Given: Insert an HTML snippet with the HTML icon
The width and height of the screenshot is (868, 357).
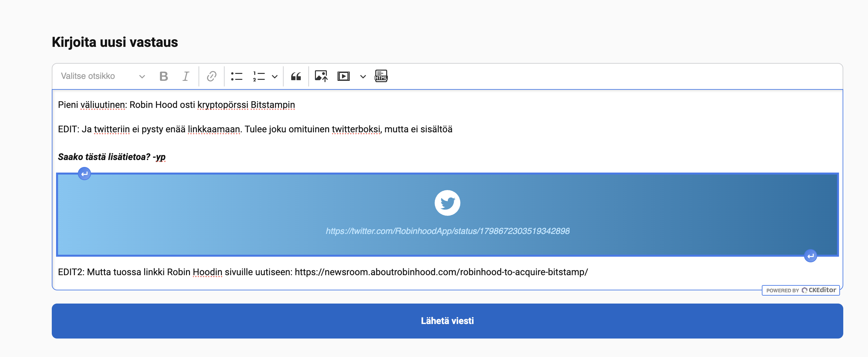Looking at the screenshot, I should tap(381, 77).
